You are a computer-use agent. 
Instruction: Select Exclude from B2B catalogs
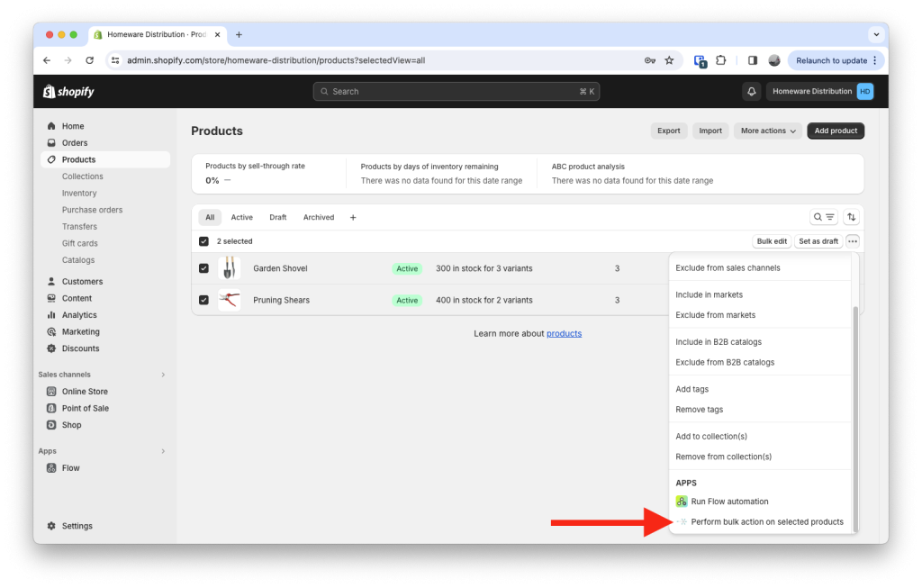click(x=725, y=362)
